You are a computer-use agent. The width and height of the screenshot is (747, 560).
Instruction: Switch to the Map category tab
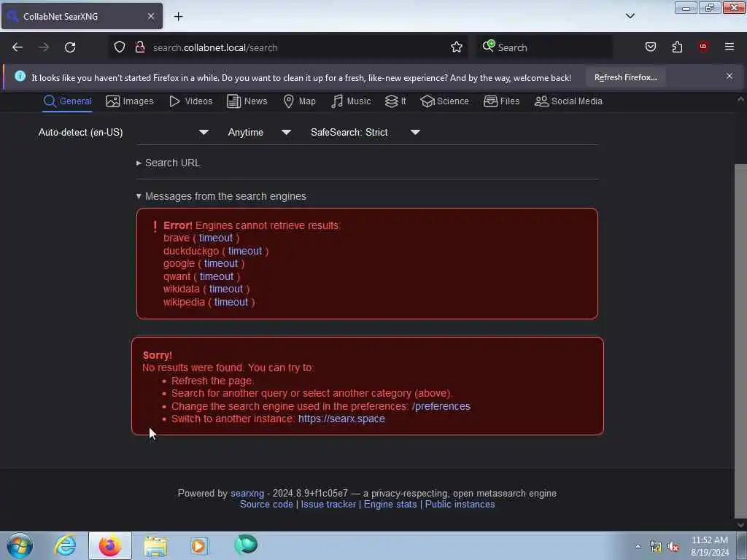coord(299,101)
